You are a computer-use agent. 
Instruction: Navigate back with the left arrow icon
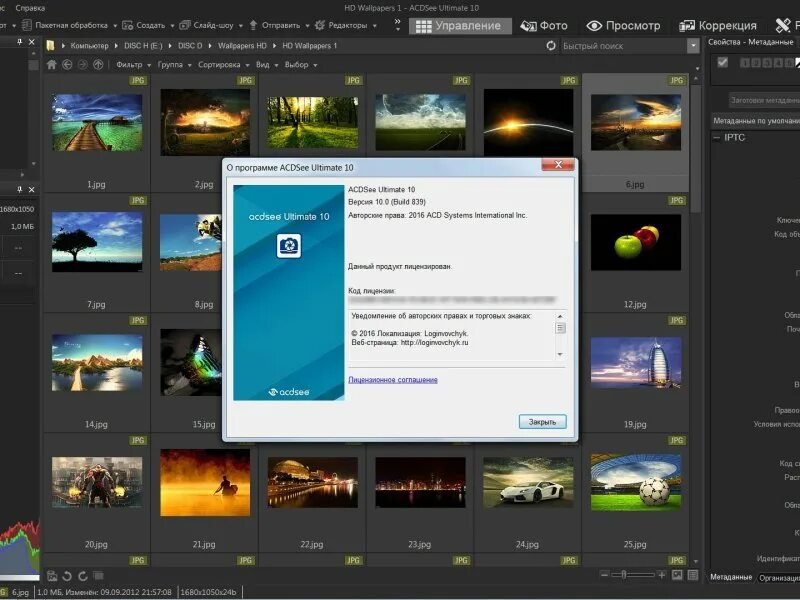(67, 65)
